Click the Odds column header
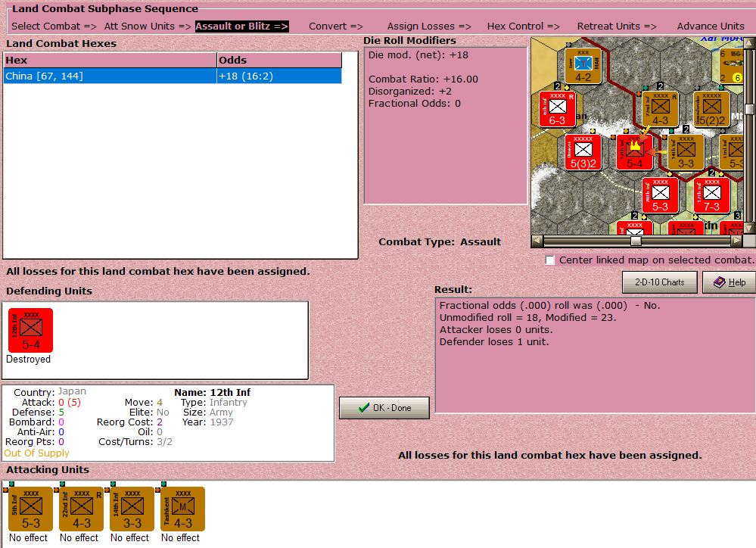 click(279, 61)
